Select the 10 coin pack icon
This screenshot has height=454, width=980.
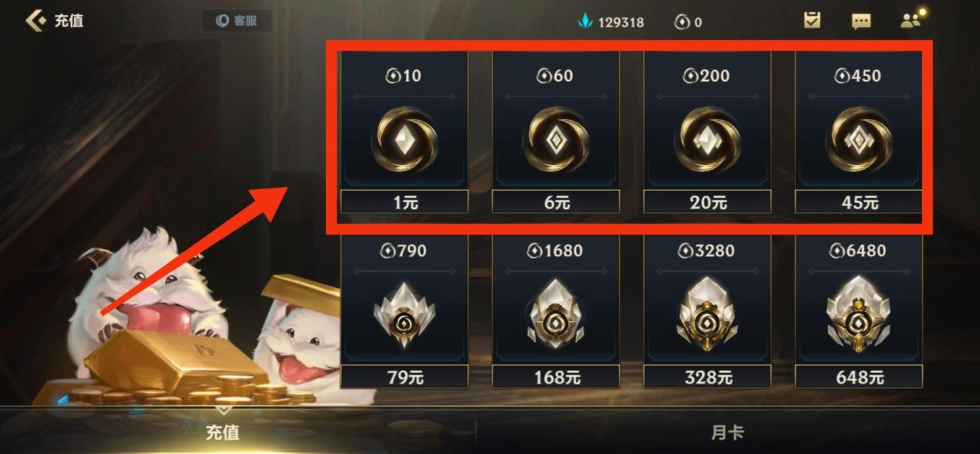[x=404, y=139]
